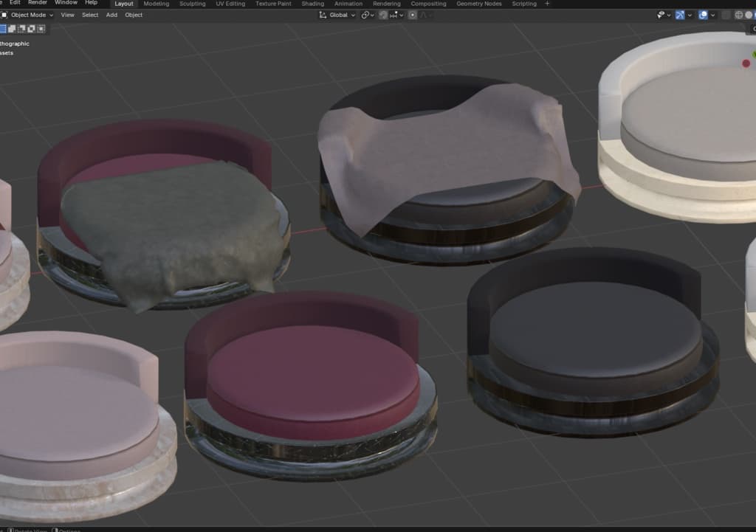Enable proportional editing in the header
The image size is (756, 532).
click(x=412, y=15)
